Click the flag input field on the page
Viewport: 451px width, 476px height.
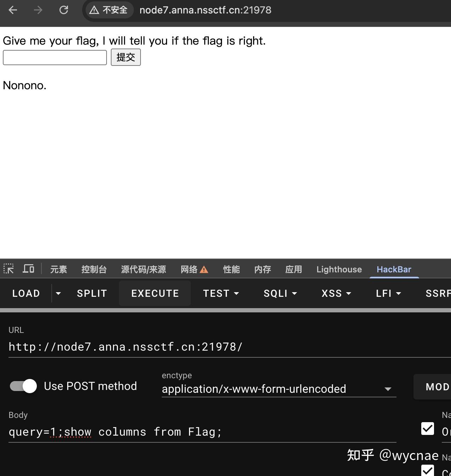[x=55, y=57]
